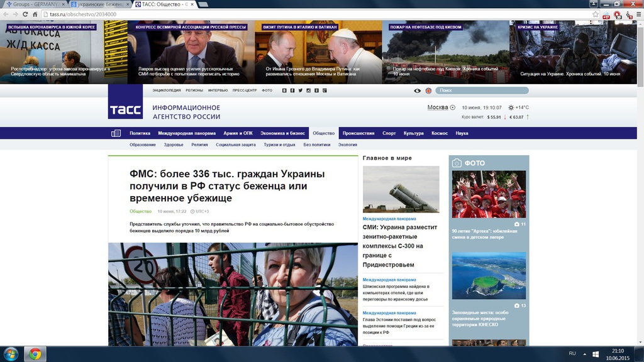Open the ЭНЦИКЛОПЕДИЯ top link
Screen dimensions: 644x362
[166, 90]
